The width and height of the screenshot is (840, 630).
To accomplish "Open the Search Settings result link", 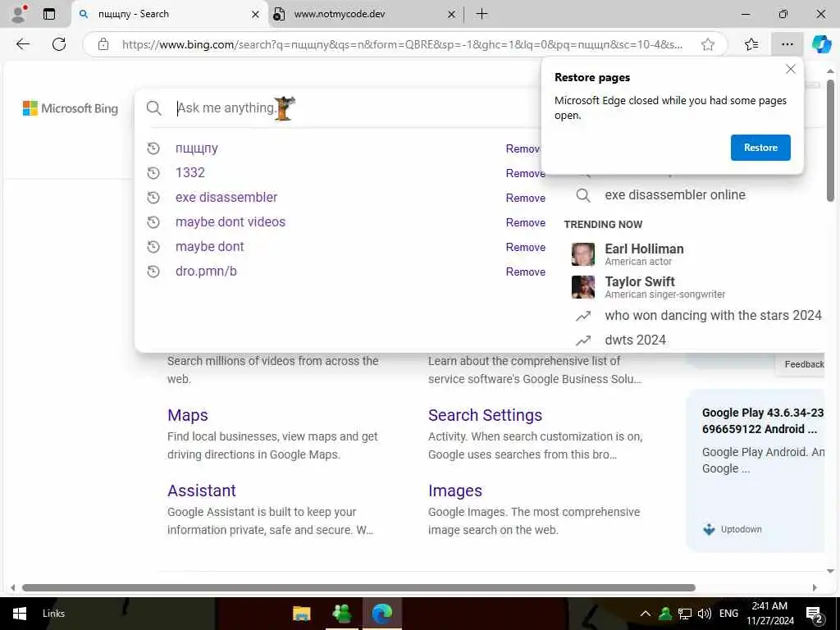I will pos(485,415).
